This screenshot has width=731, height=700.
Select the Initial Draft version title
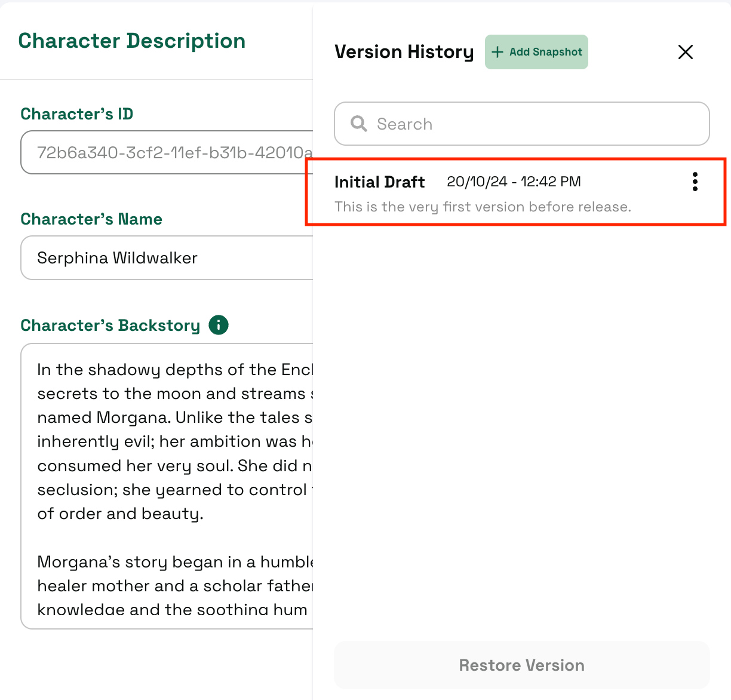(379, 182)
